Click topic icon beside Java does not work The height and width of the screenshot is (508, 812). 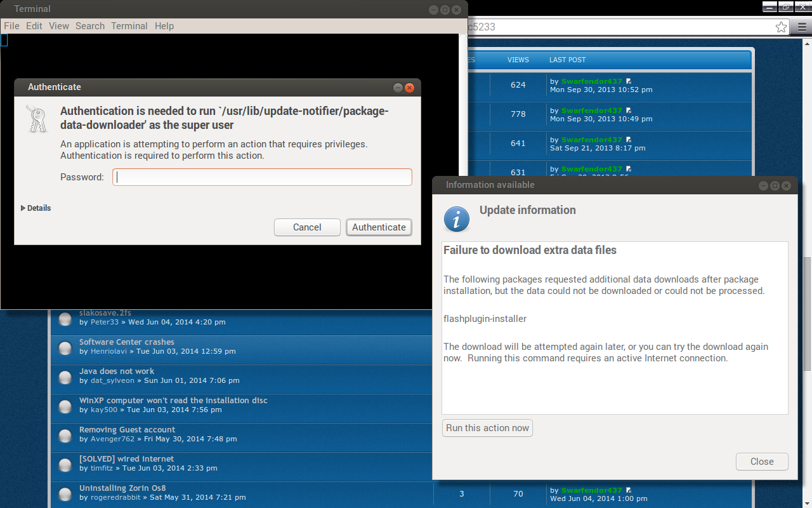[65, 377]
